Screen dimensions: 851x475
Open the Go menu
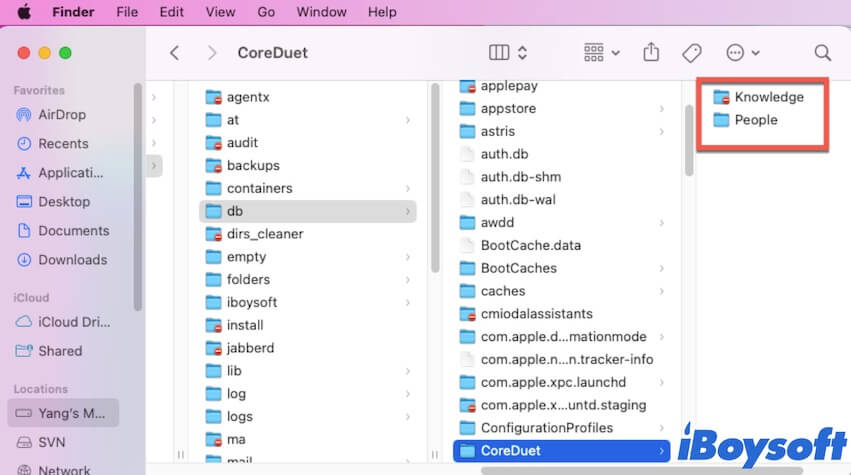266,12
